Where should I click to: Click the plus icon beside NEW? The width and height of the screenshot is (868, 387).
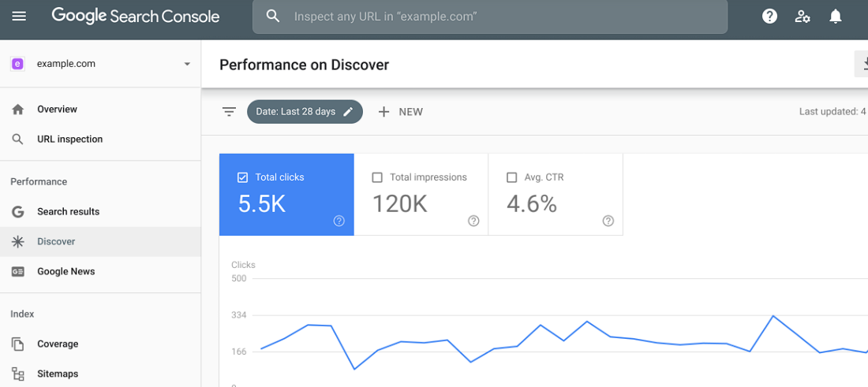[x=383, y=112]
